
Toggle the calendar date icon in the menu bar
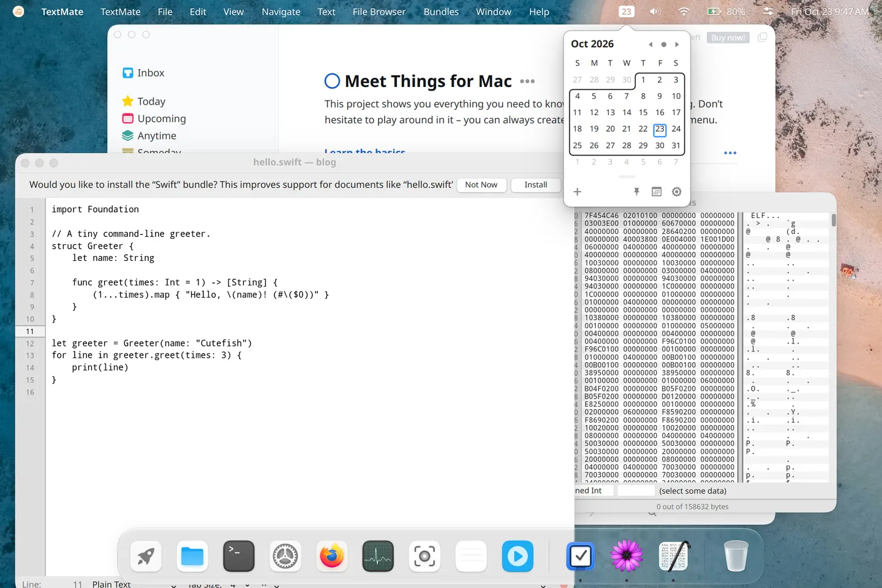click(626, 12)
